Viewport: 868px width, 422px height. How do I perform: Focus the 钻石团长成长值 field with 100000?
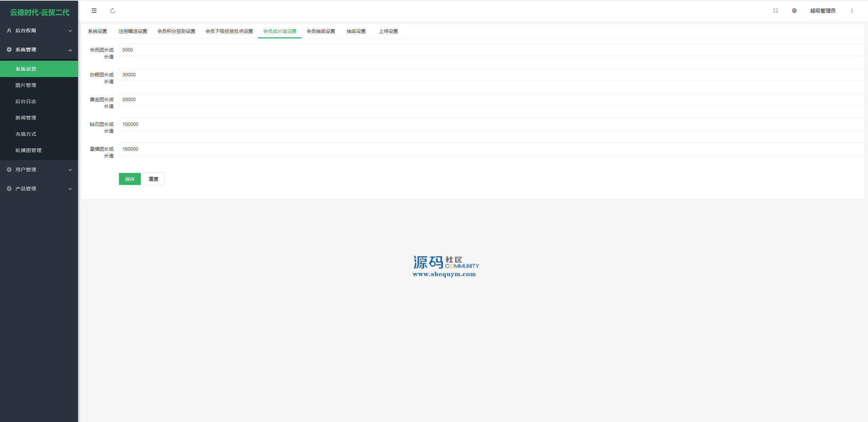[x=491, y=124]
